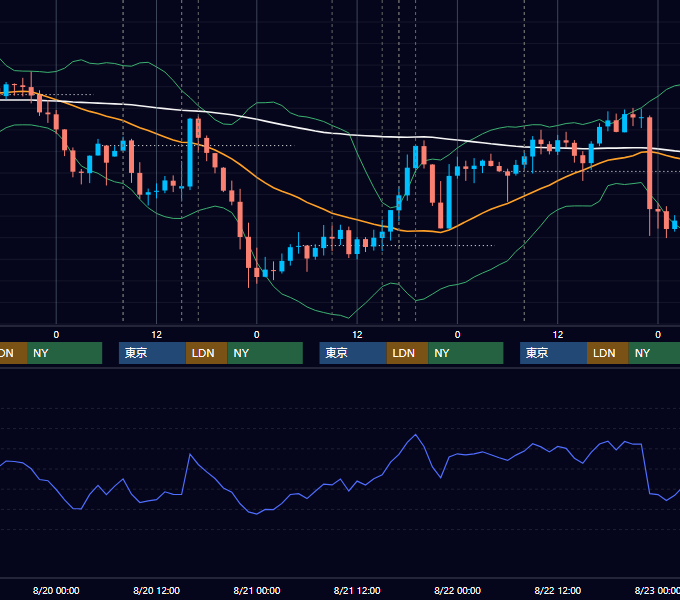Click hour label 12 above 8/21 12:00

[x=357, y=335]
